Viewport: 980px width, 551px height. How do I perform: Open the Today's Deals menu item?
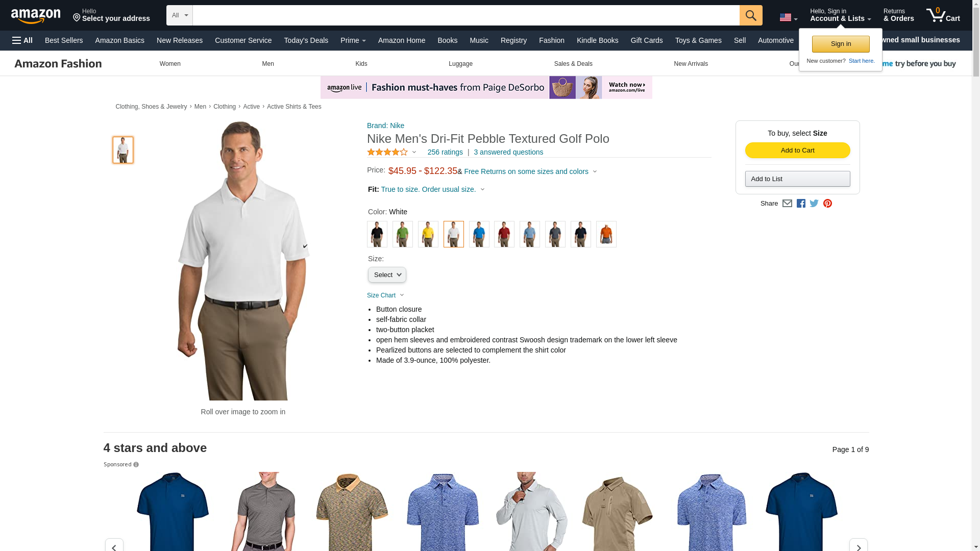[306, 40]
